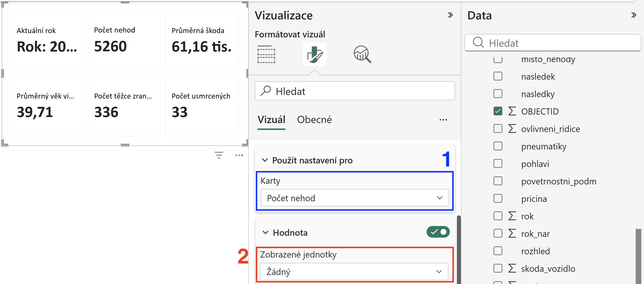Viewport: 644px width, 284px height.
Task: Switch to the Vizuál tab
Action: click(272, 120)
